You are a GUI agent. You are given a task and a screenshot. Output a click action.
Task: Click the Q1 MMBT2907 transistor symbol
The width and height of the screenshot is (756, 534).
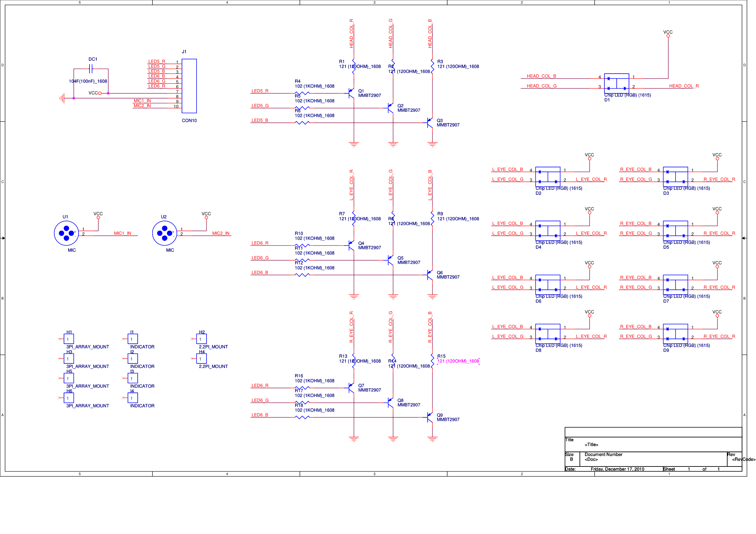[x=351, y=93]
